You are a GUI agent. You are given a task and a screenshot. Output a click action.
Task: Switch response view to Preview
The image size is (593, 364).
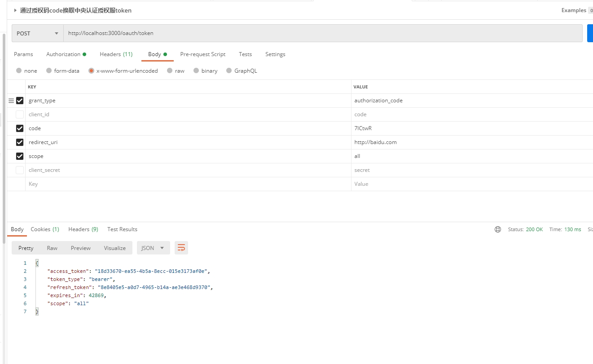[x=81, y=248]
